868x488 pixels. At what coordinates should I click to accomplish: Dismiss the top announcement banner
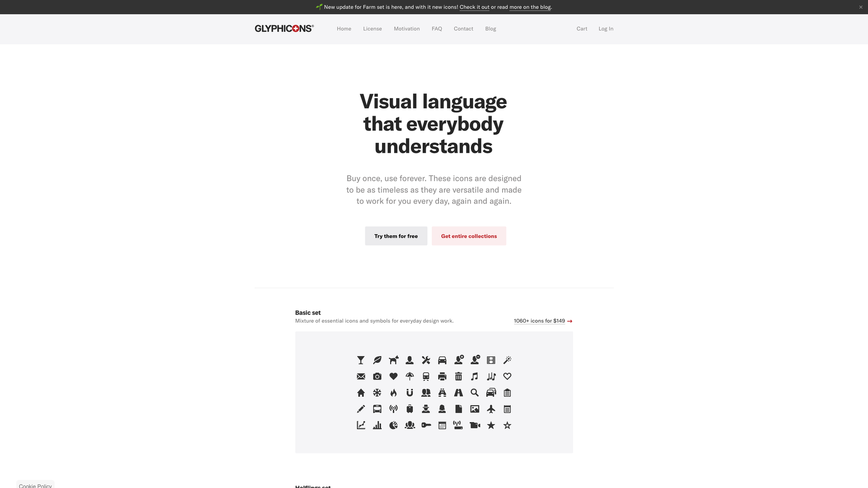[860, 7]
